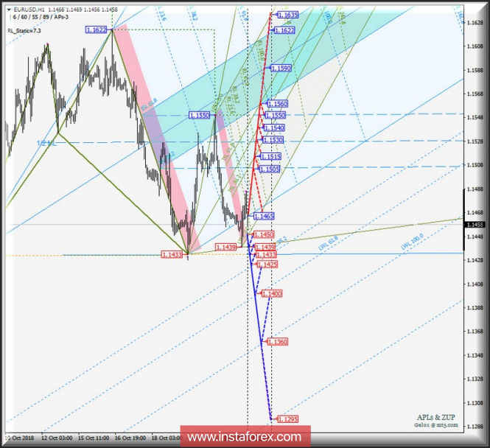Screen dimensions: 490x448
Task: Click the 1.1540 blue price tag
Action: pos(274,127)
